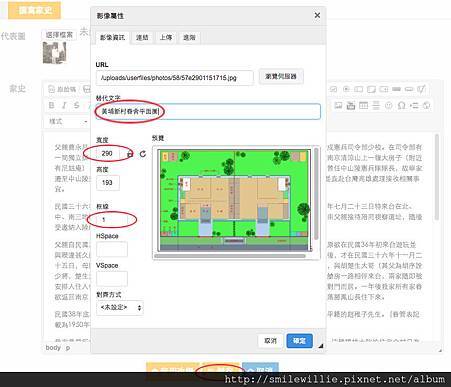
Task: Insert a page break via editor toolbar
Action: [414, 106]
